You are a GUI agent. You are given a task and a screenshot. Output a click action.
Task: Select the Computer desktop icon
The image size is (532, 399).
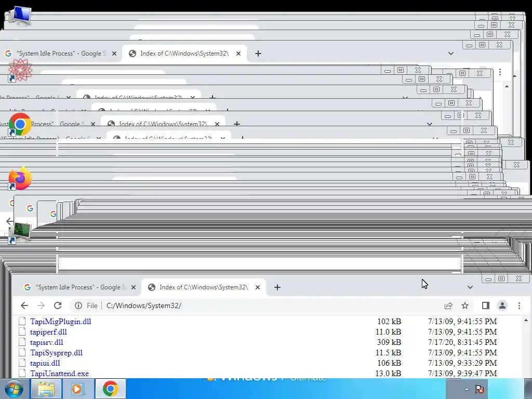click(x=20, y=16)
